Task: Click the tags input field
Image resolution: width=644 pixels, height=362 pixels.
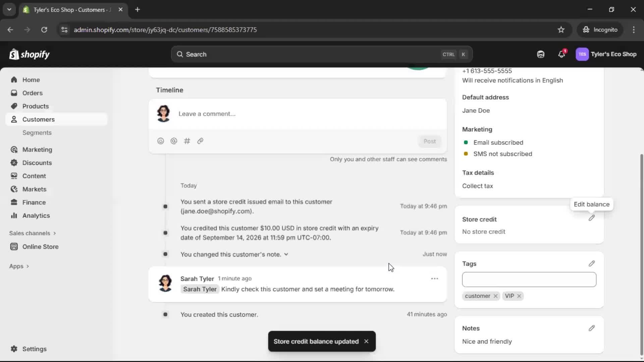Action: coord(529,279)
